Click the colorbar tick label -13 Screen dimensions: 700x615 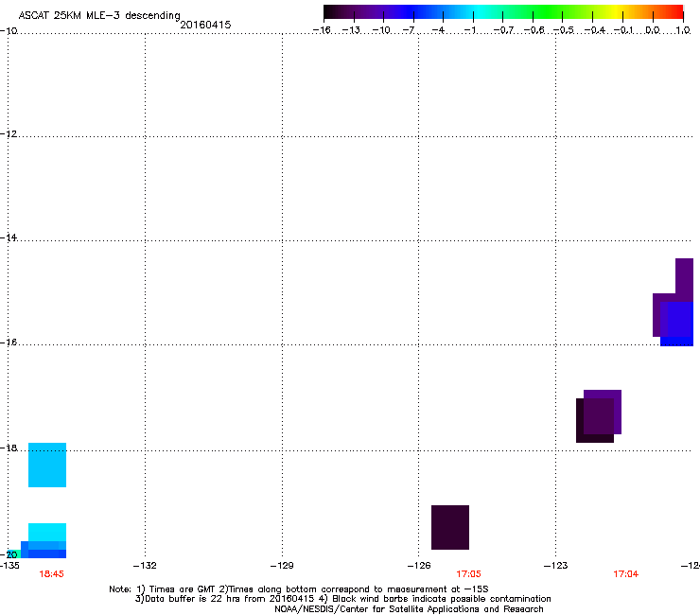pos(351,30)
